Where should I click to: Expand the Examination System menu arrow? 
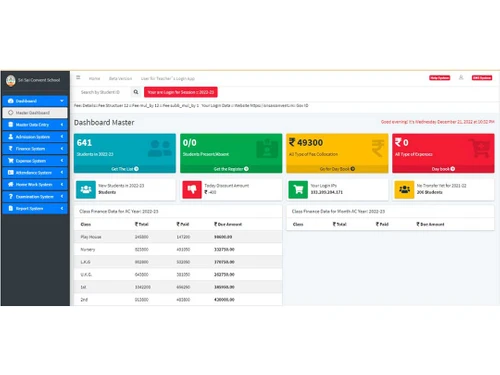click(62, 197)
